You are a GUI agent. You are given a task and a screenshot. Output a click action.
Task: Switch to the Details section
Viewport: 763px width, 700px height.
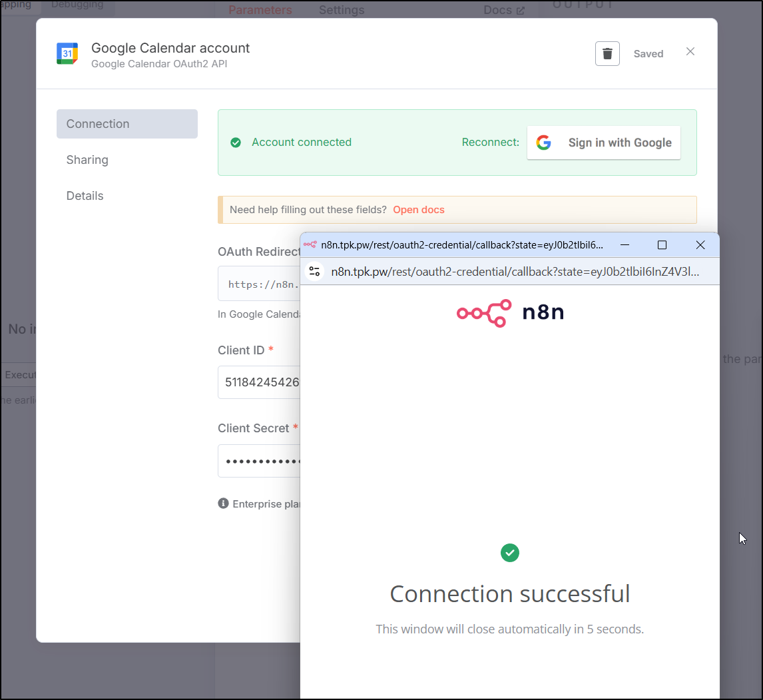tap(85, 196)
